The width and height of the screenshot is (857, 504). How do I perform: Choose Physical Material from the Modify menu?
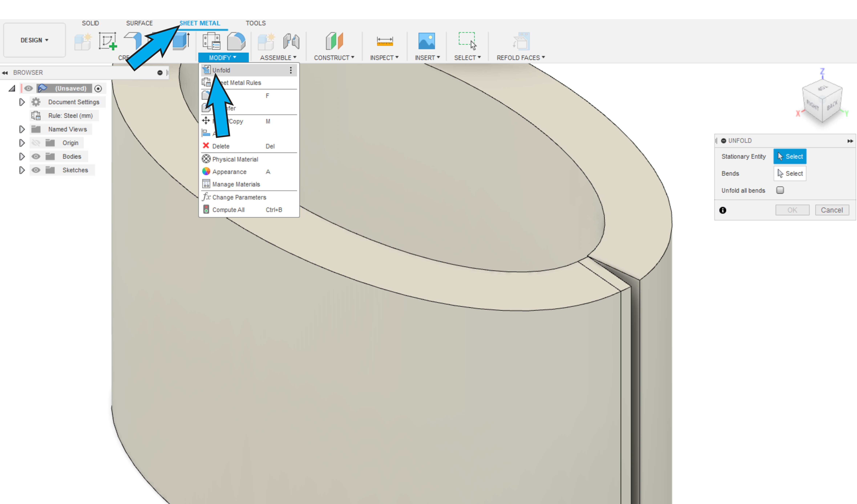[x=235, y=159]
